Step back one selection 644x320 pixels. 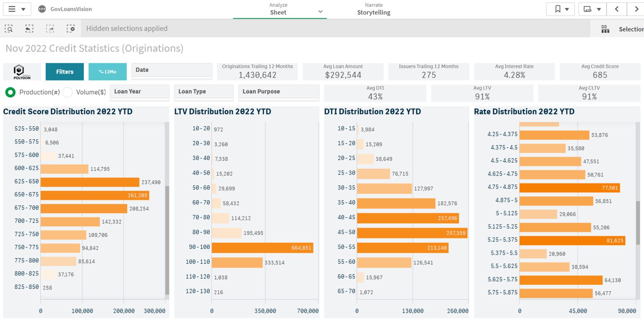(29, 28)
